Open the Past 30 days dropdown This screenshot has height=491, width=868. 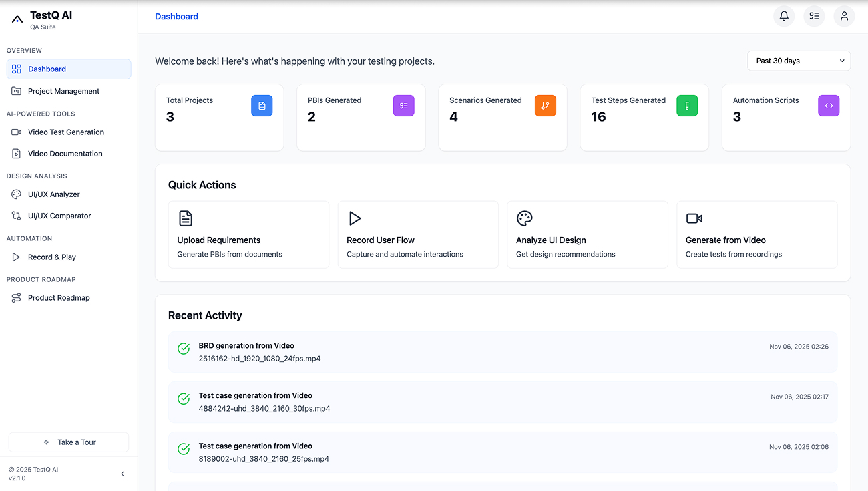pyautogui.click(x=799, y=61)
